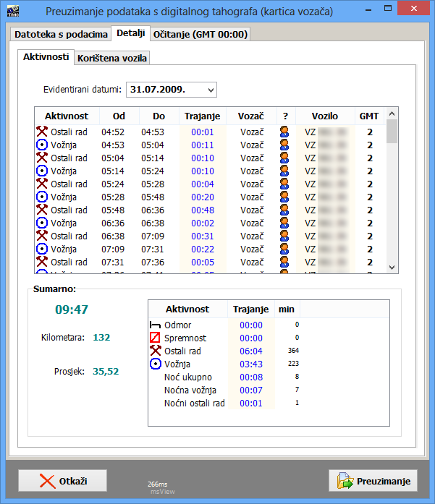Click activity list scrollbar thumb
The width and height of the screenshot is (435, 504).
click(x=392, y=131)
